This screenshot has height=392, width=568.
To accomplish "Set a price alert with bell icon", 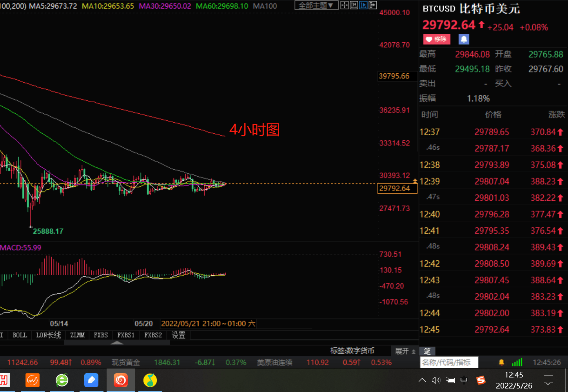I will point(464,39).
